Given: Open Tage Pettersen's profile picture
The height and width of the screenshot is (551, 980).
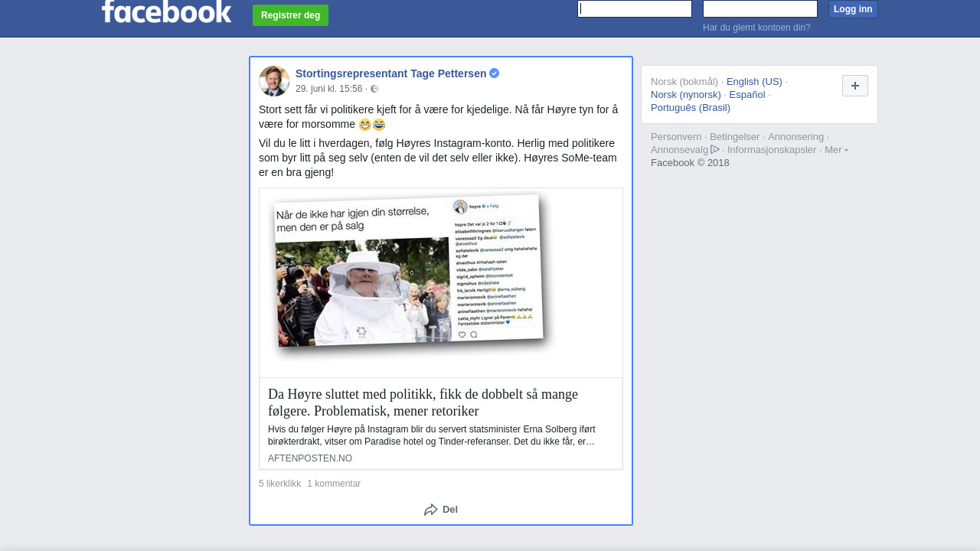Looking at the screenshot, I should (x=274, y=81).
